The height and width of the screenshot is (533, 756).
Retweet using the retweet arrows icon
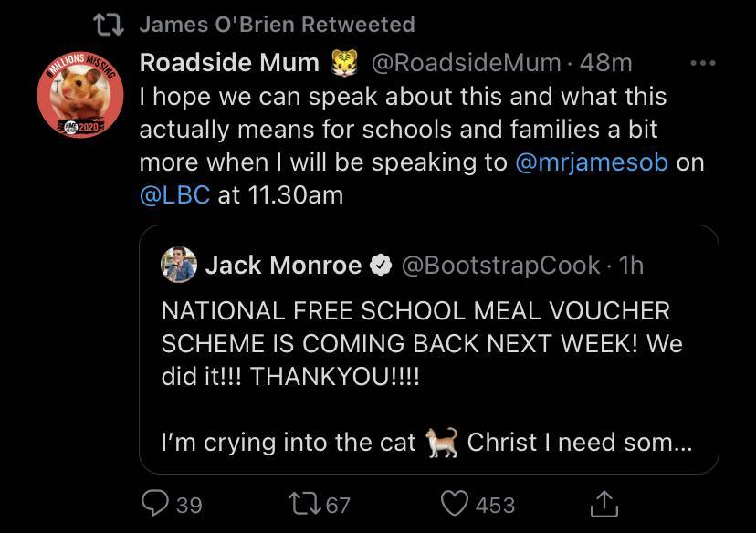coord(305,504)
